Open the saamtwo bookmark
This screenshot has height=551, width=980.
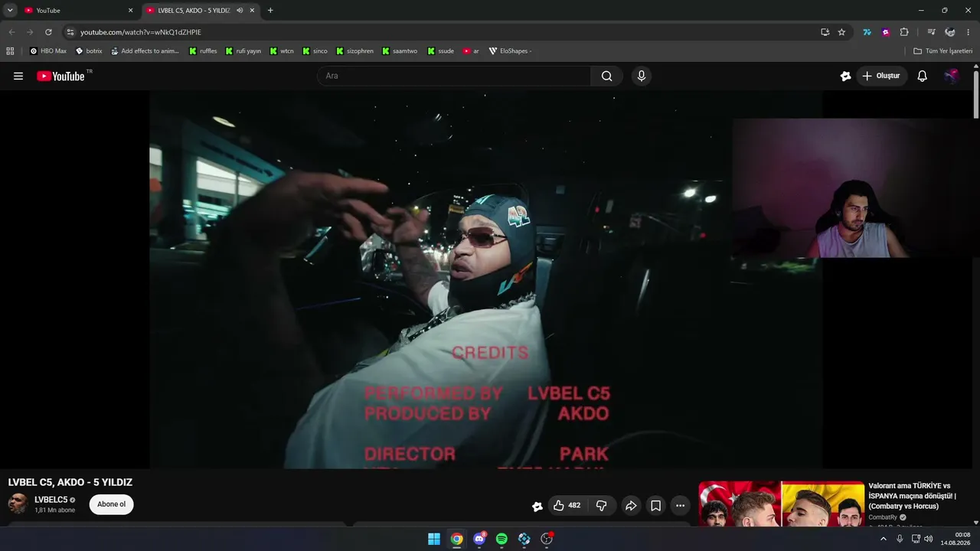coord(401,51)
